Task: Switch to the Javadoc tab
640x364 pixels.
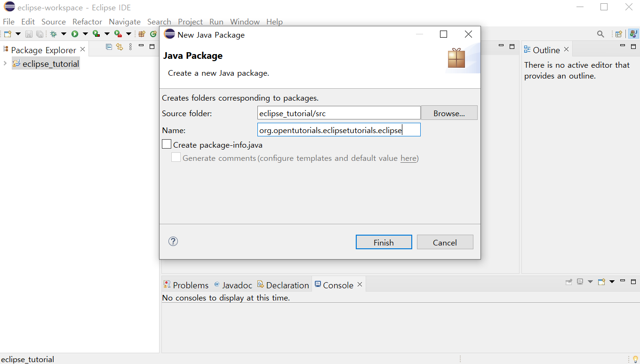Action: pyautogui.click(x=233, y=285)
